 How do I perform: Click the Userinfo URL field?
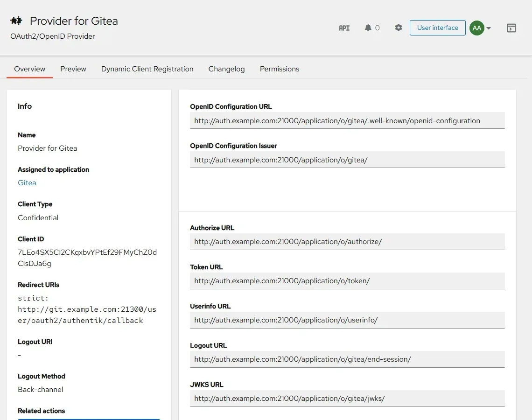[347, 320]
